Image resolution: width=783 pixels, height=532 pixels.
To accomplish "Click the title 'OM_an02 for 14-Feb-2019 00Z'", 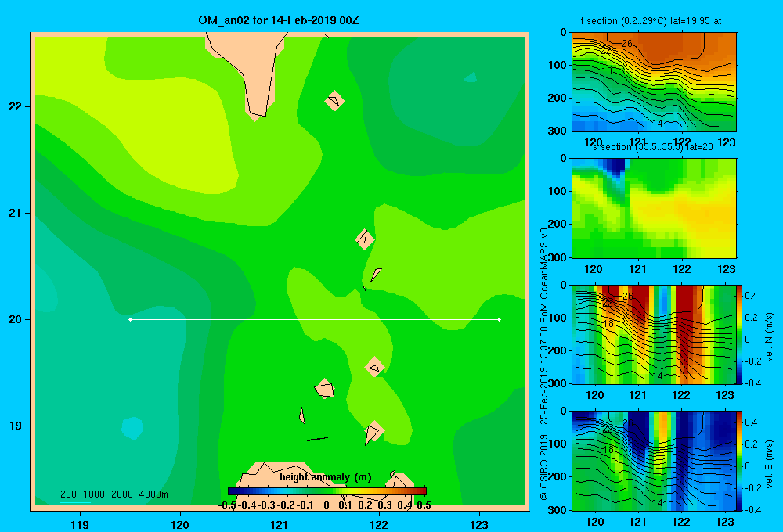I will coord(278,20).
